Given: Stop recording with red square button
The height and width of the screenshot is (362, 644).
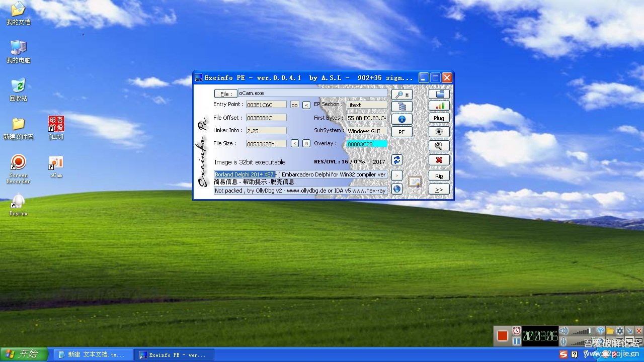Looking at the screenshot, I should [503, 336].
